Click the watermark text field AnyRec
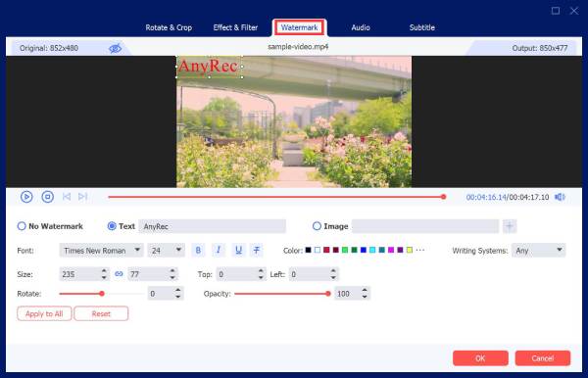This screenshot has height=378, width=588. pos(213,226)
